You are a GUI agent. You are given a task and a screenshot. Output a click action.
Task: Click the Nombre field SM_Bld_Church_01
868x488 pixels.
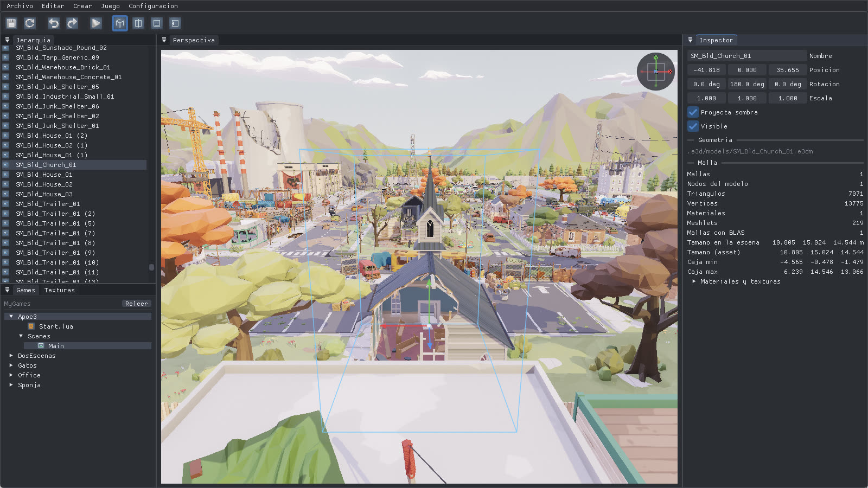point(747,56)
